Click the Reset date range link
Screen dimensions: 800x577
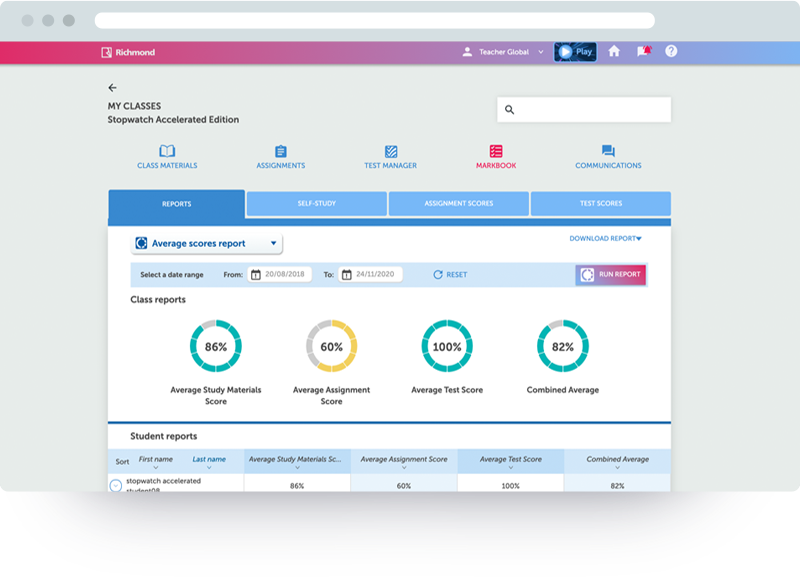(x=450, y=275)
